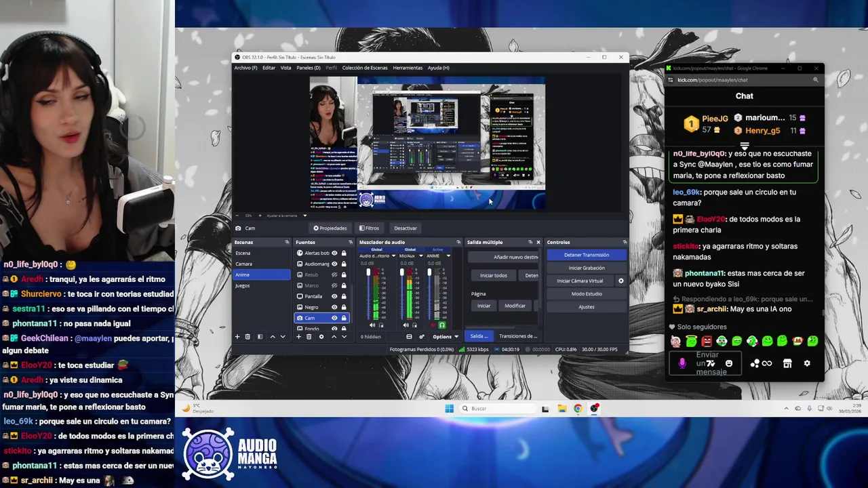Undock the Escenas panel icon
Viewport: 868px width, 488px height.
(287, 242)
